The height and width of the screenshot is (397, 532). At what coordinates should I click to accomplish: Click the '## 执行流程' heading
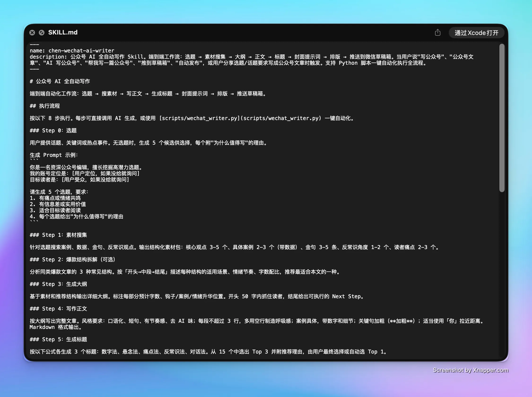45,106
